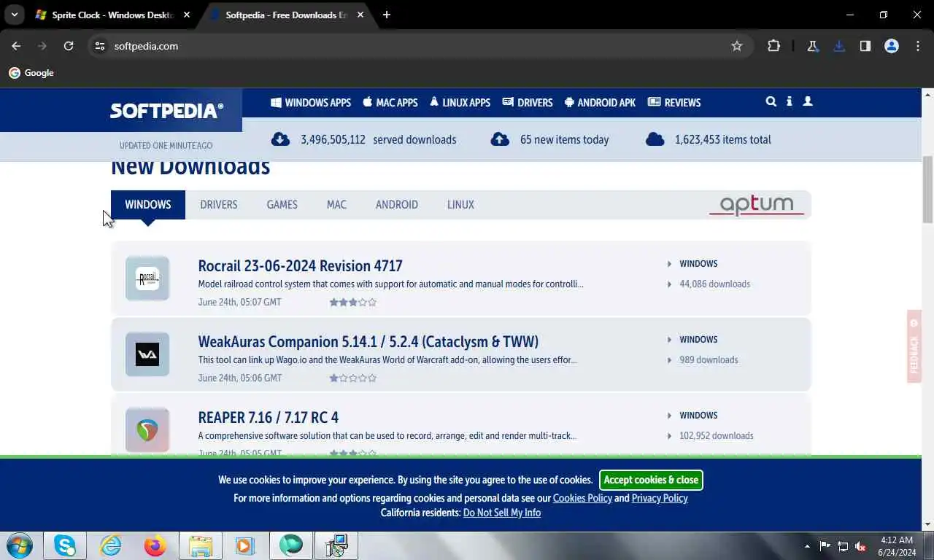Select the MAC downloads tab
Screen dimensions: 934x560
click(x=336, y=205)
